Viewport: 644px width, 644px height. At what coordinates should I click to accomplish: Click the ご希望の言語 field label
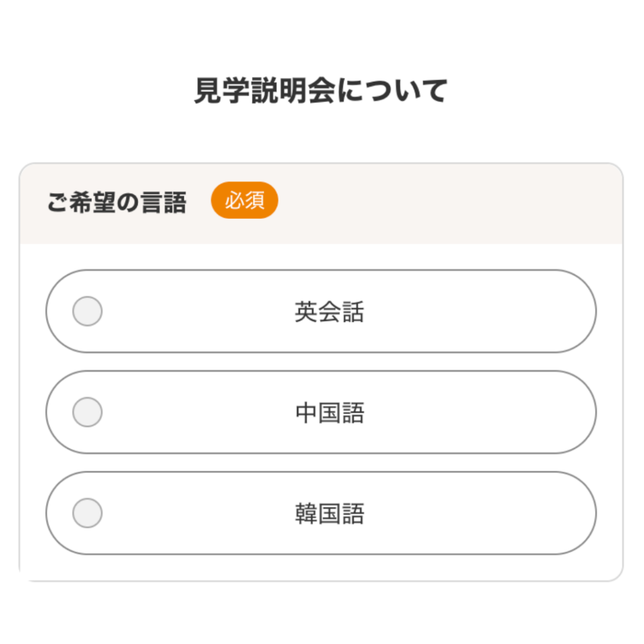(x=117, y=203)
